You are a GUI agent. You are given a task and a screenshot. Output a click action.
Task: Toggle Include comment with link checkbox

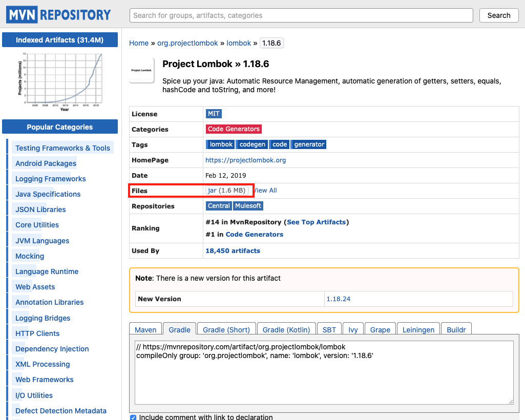[133, 417]
